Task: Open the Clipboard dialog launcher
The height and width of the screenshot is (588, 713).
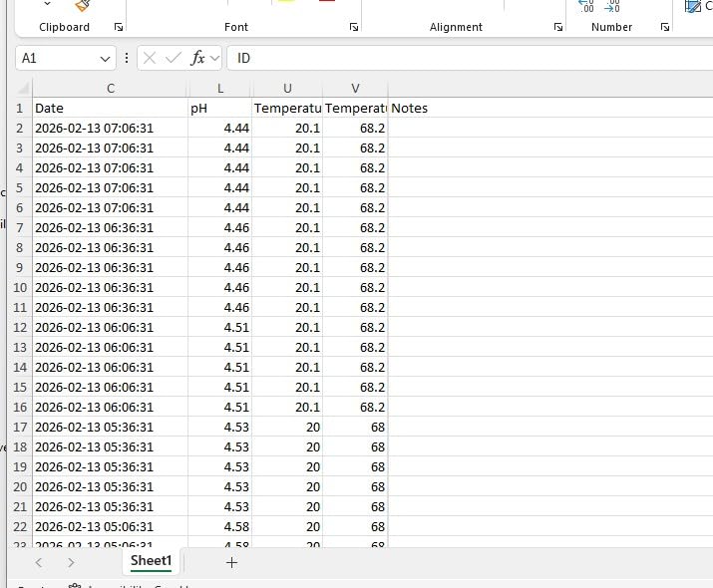Action: coord(119,27)
